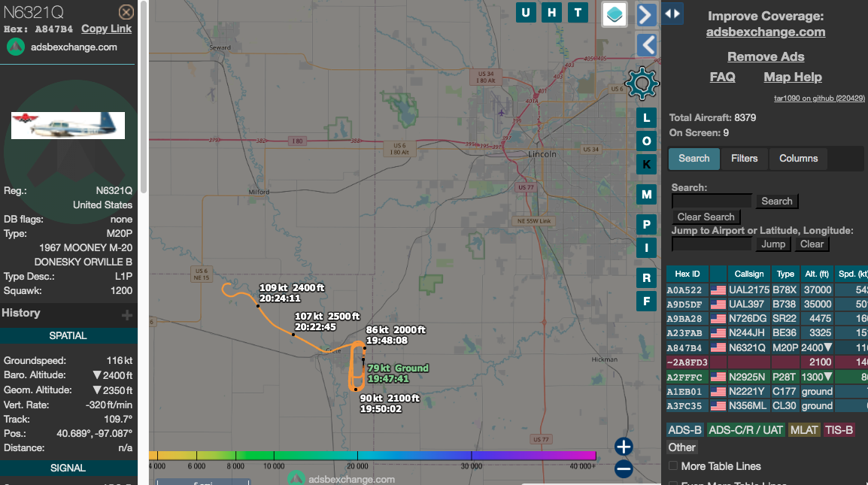Open the Mooney aircraft photo thumbnail

pyautogui.click(x=68, y=125)
